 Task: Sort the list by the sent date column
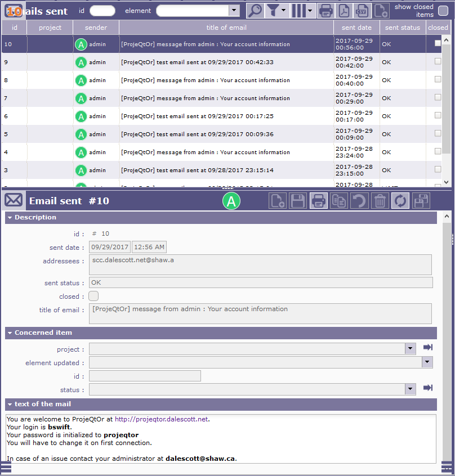pos(356,28)
